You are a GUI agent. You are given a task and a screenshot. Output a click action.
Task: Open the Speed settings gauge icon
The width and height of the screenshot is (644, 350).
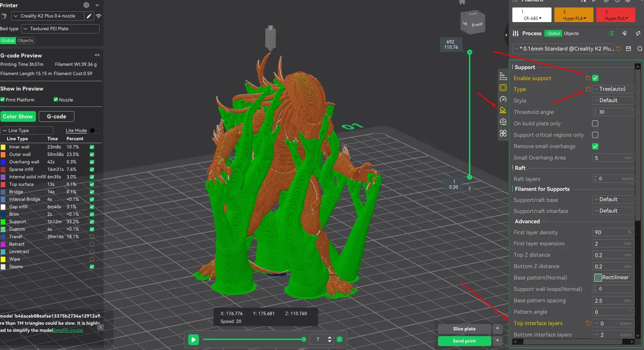[503, 99]
